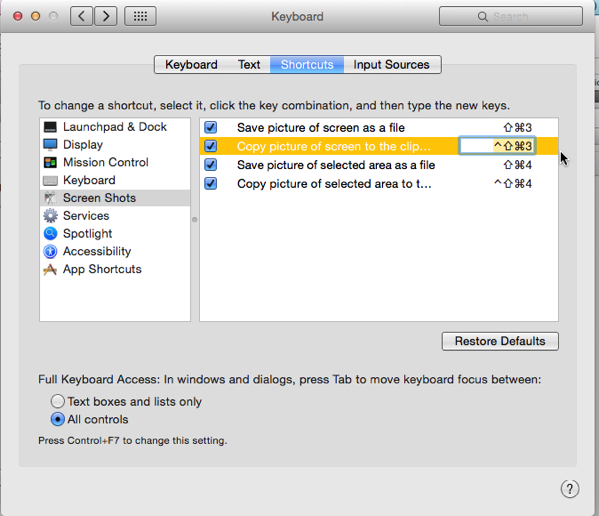Select the Display category
Screen dimensions: 599x516
coord(115,145)
